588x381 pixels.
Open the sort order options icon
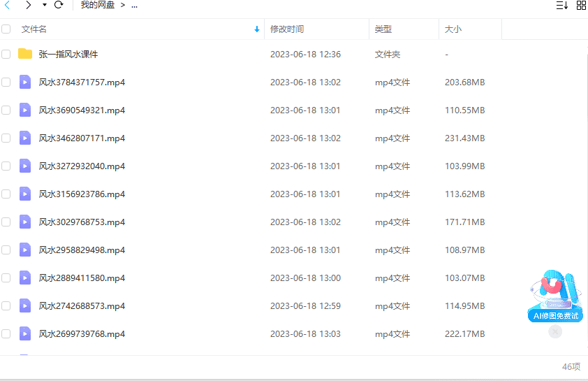pyautogui.click(x=561, y=6)
